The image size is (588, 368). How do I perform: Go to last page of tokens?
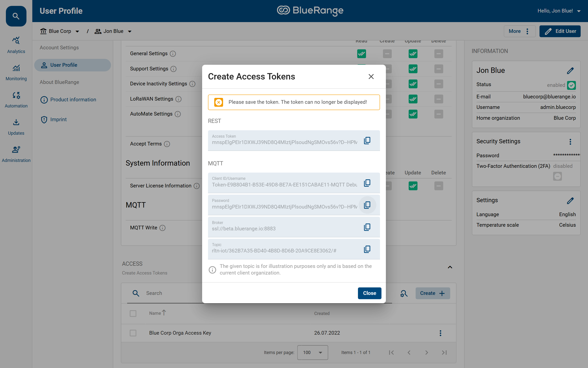coord(444,353)
